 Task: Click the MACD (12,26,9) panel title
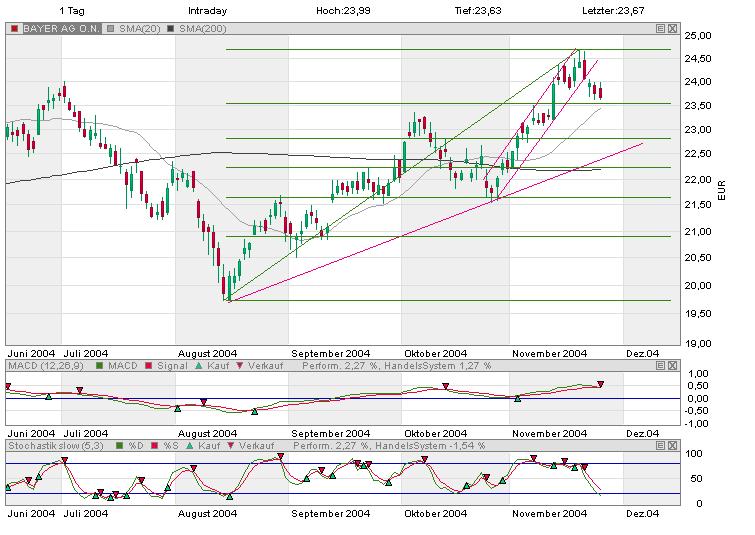click(46, 366)
